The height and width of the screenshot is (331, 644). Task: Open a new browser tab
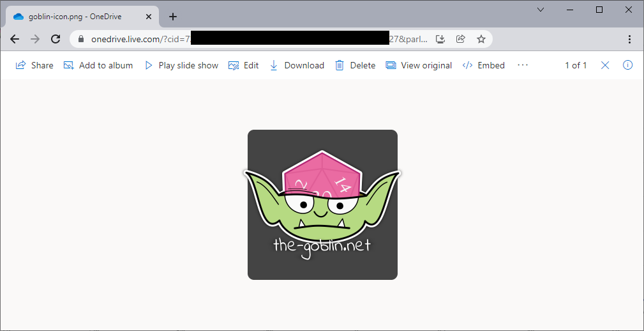(x=173, y=17)
